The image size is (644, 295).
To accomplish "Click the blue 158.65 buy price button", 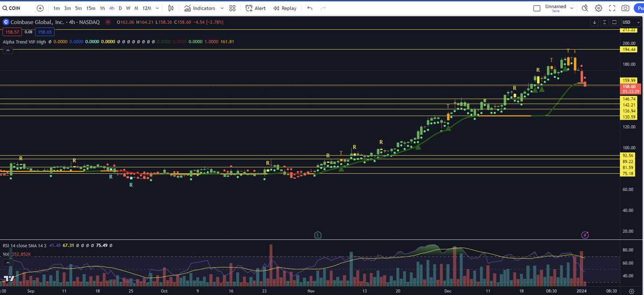I will click(45, 32).
